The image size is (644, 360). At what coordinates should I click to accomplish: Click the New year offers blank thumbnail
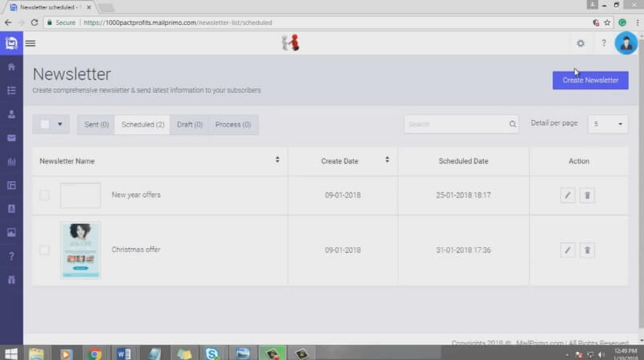pyautogui.click(x=80, y=195)
